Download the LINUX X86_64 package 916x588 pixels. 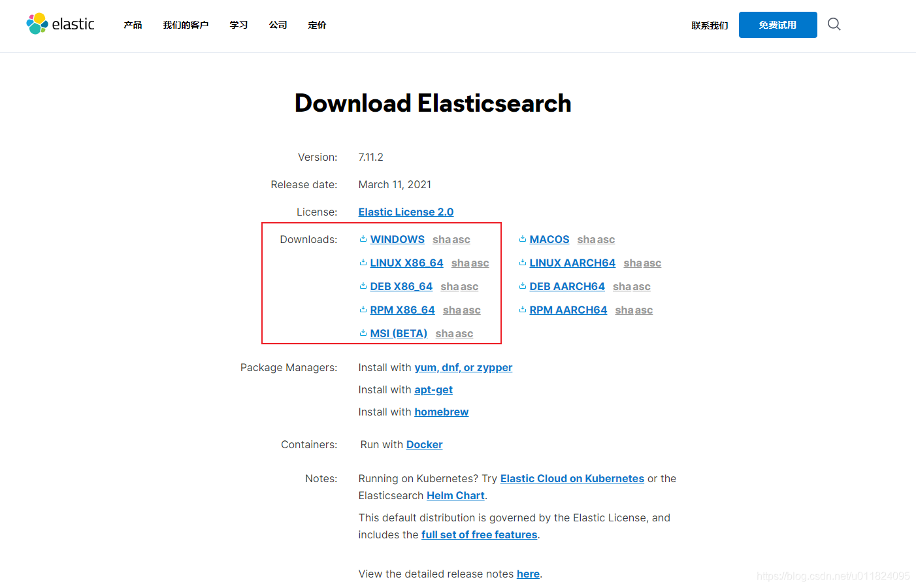pos(406,263)
